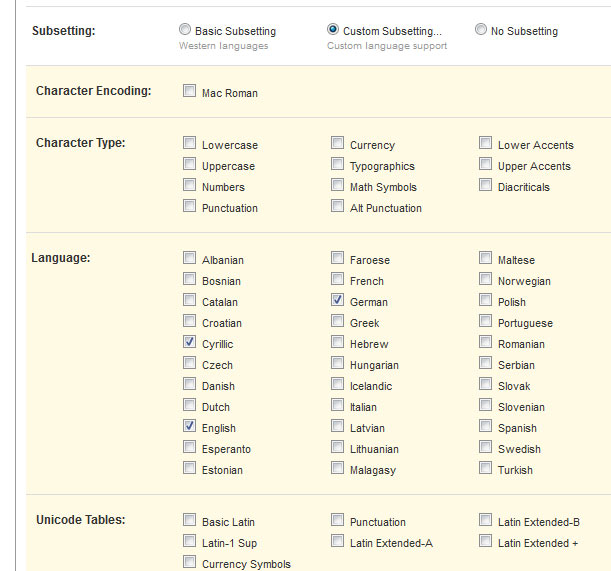Disable the English language checkbox
The width and height of the screenshot is (611, 571).
coord(189,426)
